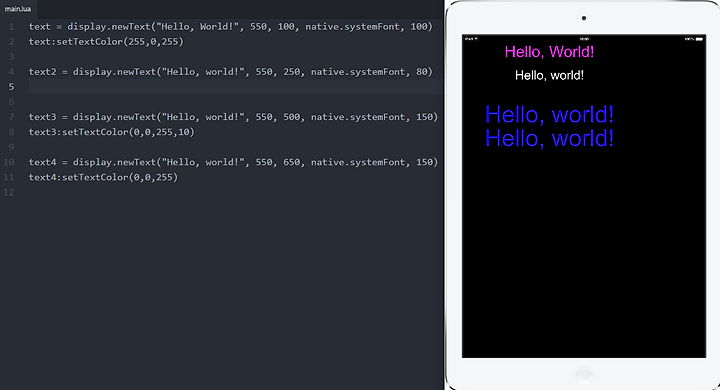Click the text4:setTextColor(0,0,255) line

click(103, 177)
